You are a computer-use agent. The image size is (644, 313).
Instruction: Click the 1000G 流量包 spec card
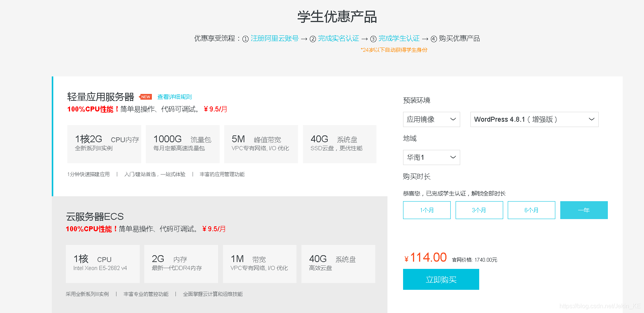(183, 144)
